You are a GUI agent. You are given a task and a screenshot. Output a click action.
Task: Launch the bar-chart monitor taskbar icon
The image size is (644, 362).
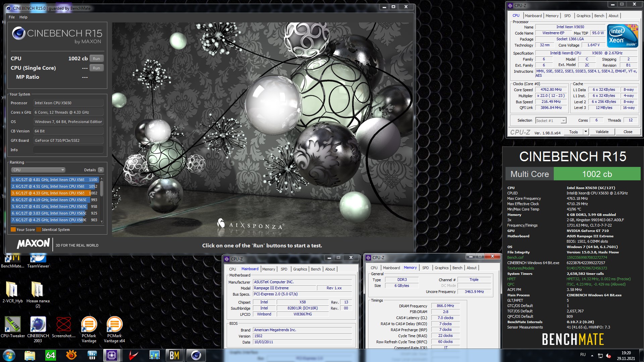(154, 355)
